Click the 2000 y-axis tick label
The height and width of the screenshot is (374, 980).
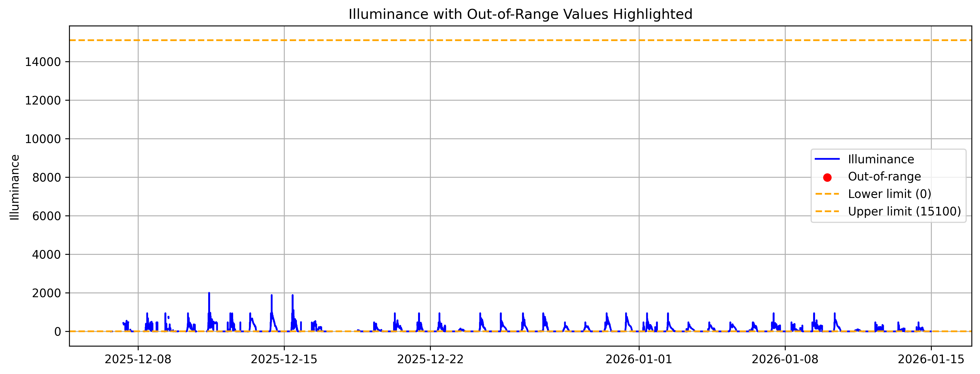pos(46,293)
